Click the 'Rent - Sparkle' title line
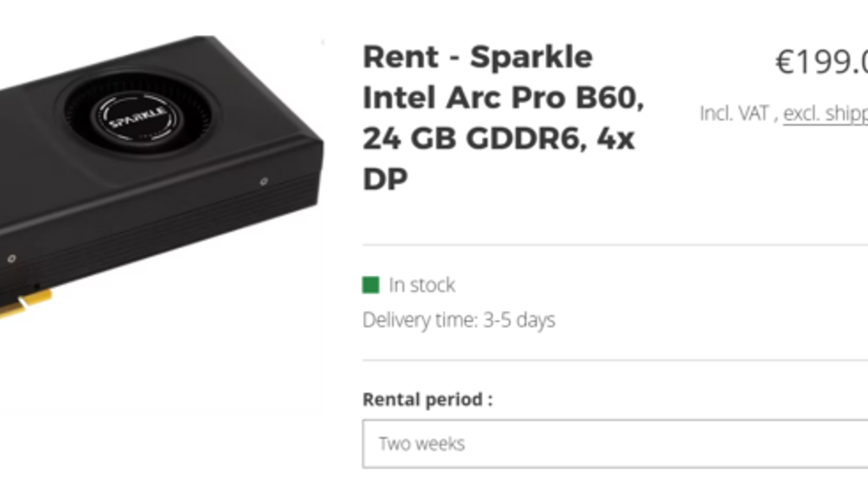The width and height of the screenshot is (868, 488). (x=477, y=57)
